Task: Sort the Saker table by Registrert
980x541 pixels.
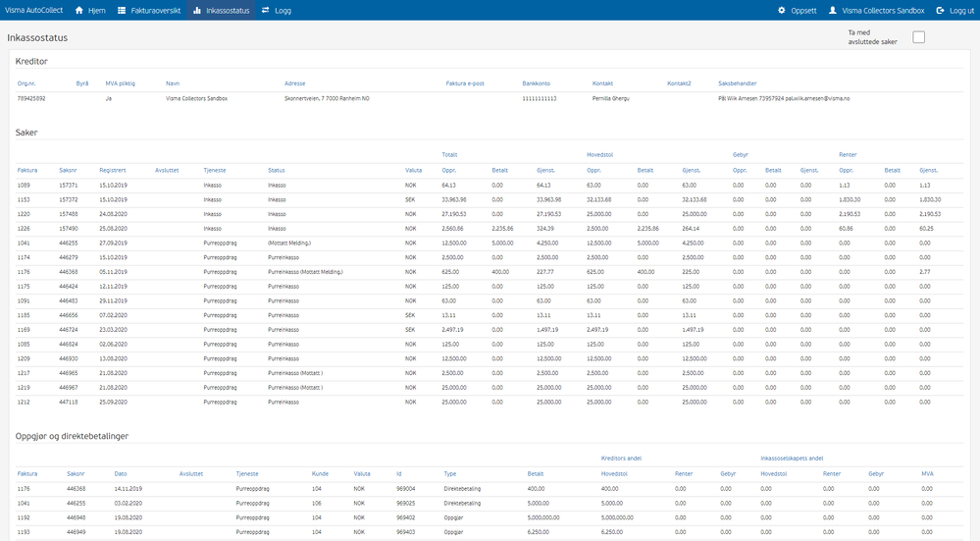Action: 112,170
